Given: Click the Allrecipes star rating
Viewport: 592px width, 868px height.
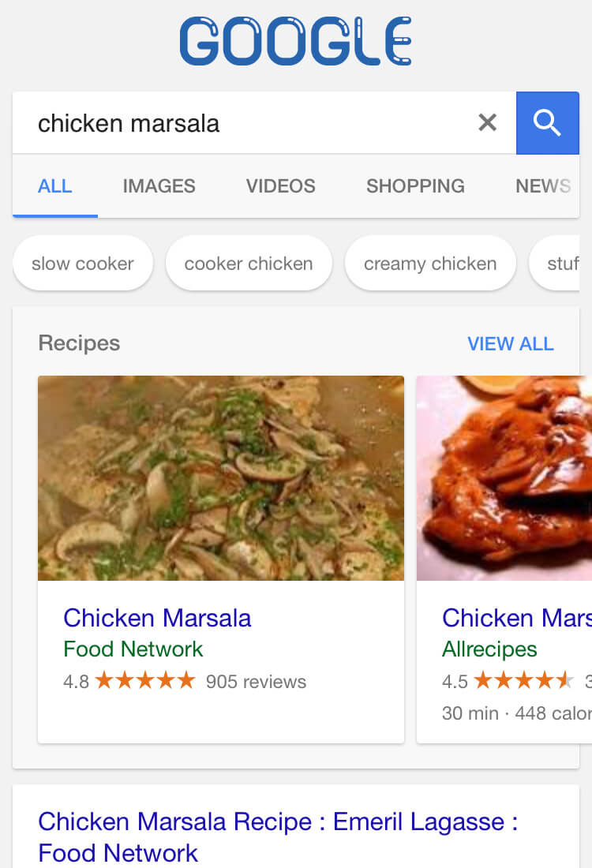Looking at the screenshot, I should pos(523,681).
